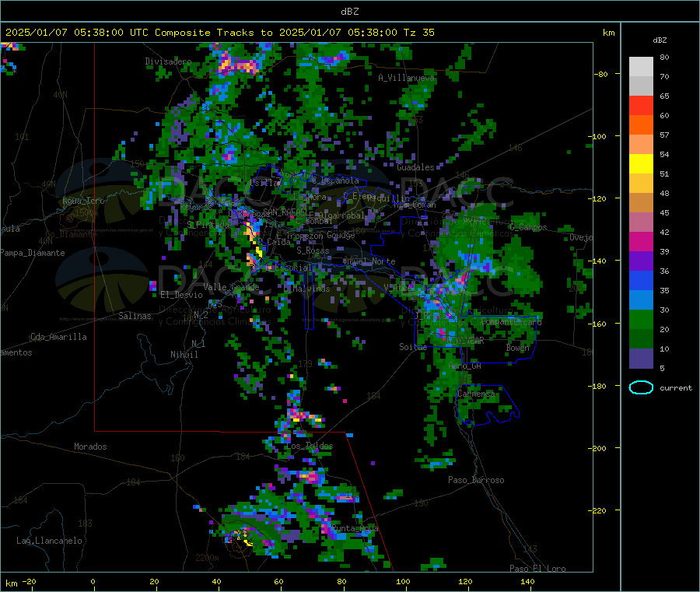Click the 'Paso_Barroso' map label
Screen dimensions: 700x592
click(x=476, y=481)
